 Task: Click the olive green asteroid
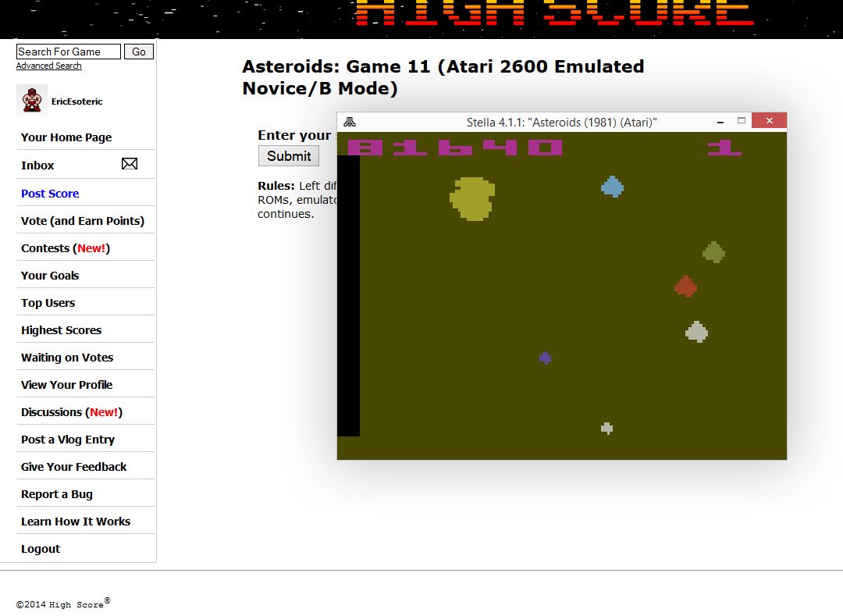pyautogui.click(x=713, y=252)
